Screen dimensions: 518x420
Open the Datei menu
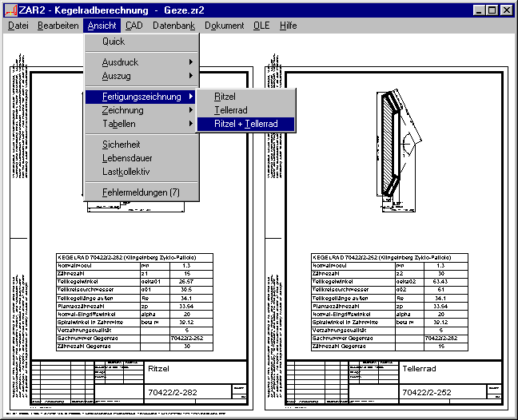18,26
